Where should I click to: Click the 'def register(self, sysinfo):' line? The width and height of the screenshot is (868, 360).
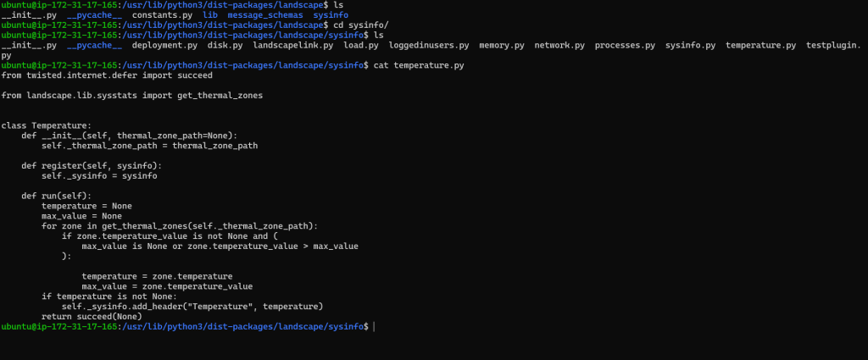(92, 165)
